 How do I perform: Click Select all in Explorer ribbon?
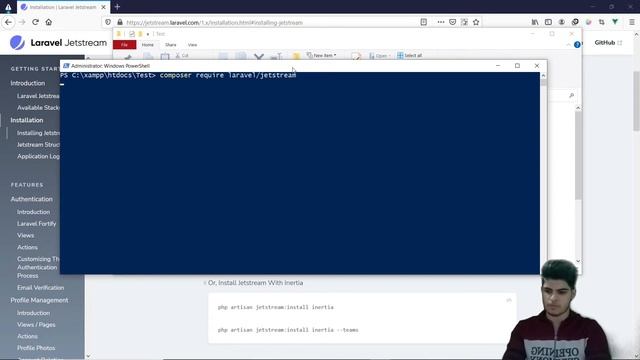(410, 55)
